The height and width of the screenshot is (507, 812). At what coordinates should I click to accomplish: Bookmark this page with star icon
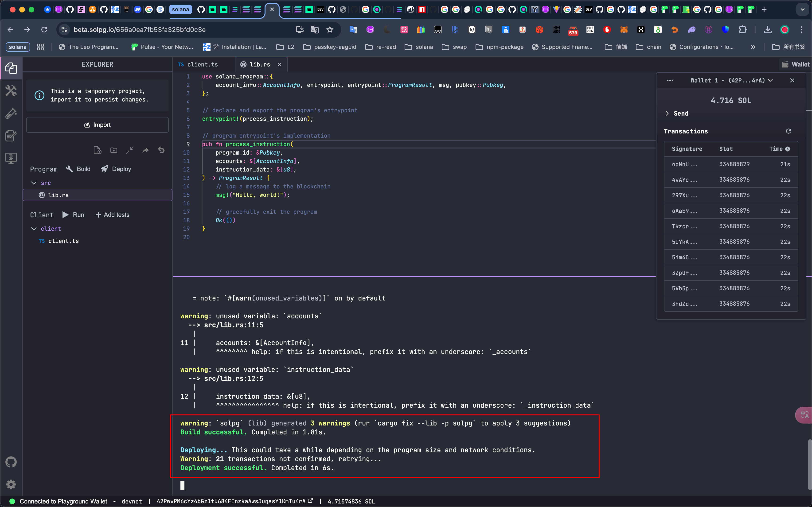(x=330, y=30)
